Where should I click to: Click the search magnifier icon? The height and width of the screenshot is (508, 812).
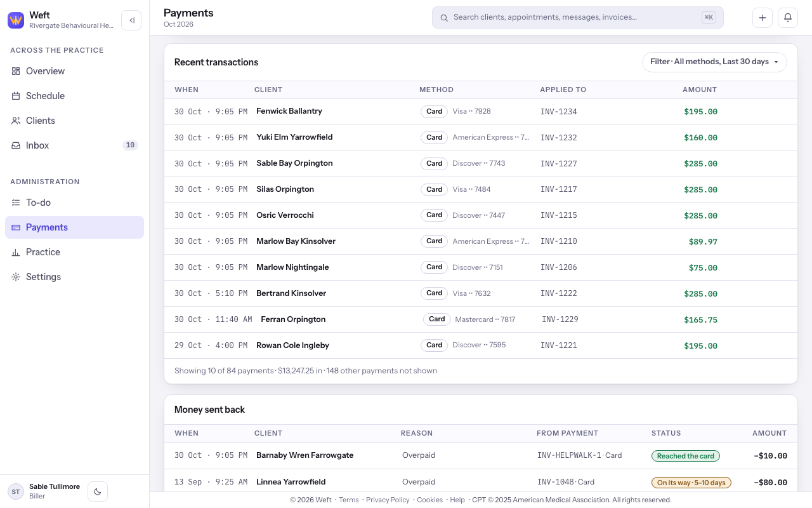pyautogui.click(x=444, y=18)
